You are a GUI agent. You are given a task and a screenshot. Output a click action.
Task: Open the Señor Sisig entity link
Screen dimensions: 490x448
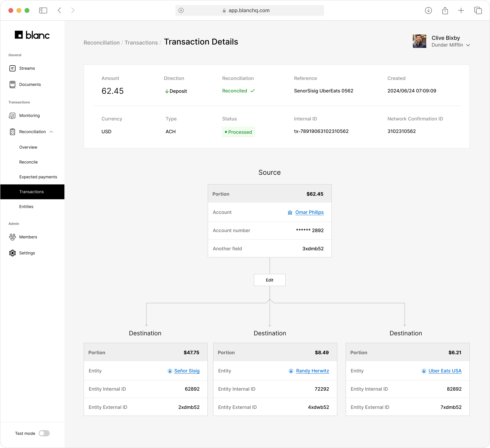pos(187,371)
